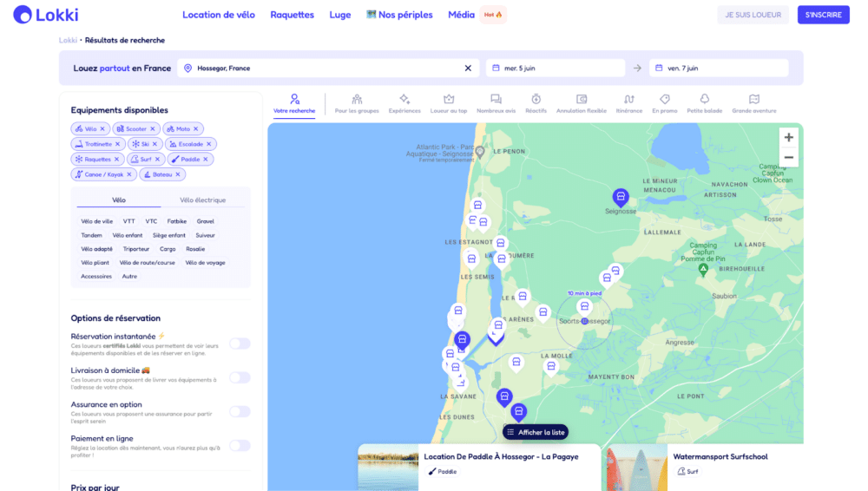The width and height of the screenshot is (868, 491).
Task: Open Raquettes menu item
Action: [293, 15]
